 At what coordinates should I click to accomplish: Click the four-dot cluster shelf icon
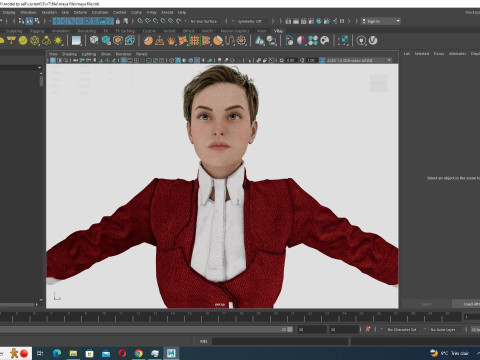tap(313, 41)
